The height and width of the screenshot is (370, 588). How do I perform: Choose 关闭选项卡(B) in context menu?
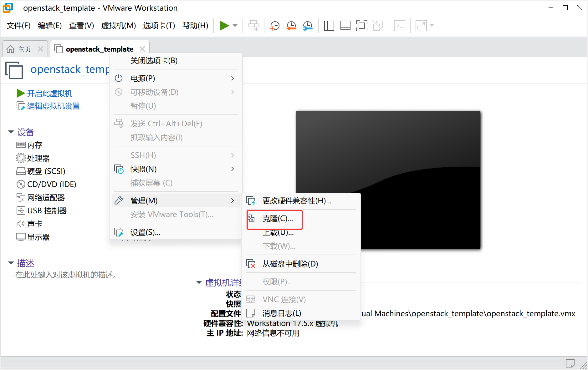(176, 61)
